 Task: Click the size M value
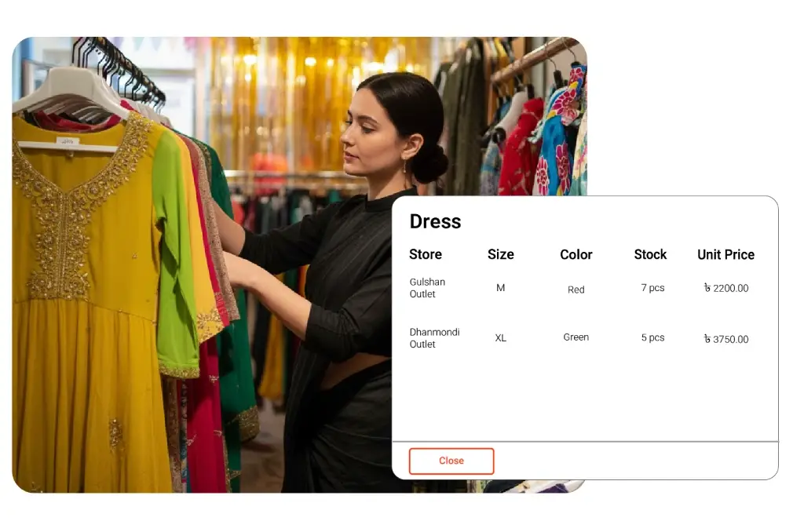tap(500, 288)
